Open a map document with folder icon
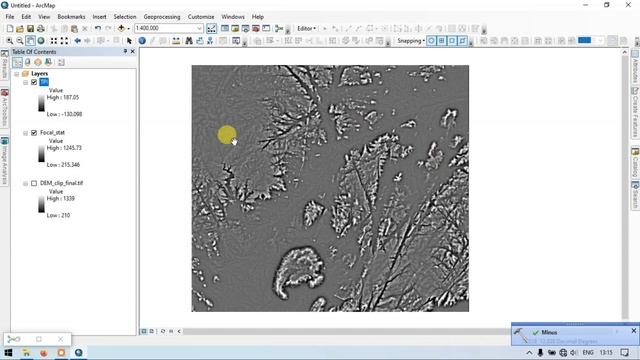The height and width of the screenshot is (360, 640). [x=20, y=29]
